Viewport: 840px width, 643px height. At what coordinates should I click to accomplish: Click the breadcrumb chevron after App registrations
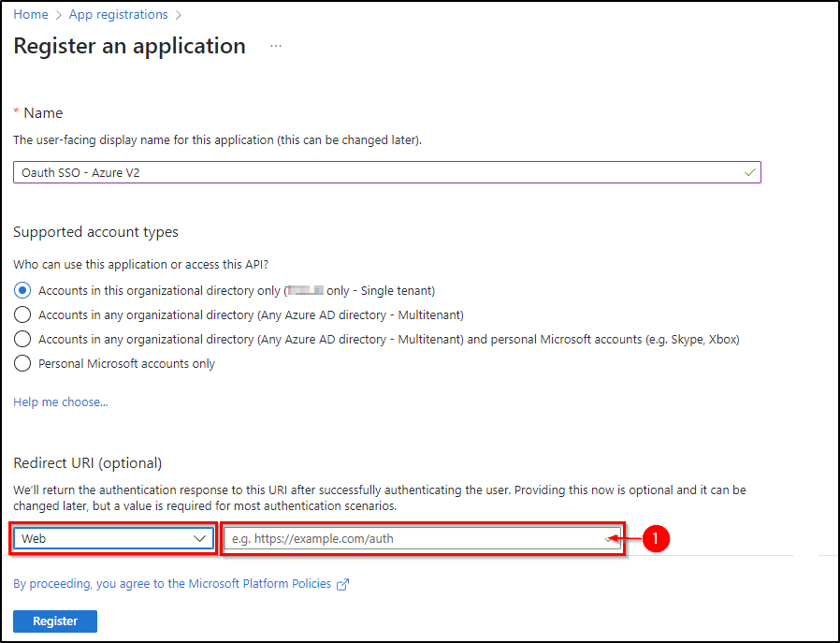coord(179,14)
